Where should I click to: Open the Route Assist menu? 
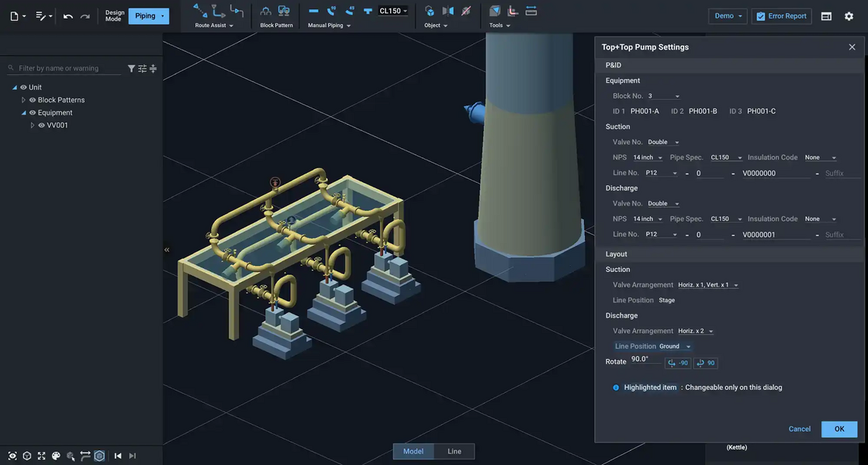point(214,26)
